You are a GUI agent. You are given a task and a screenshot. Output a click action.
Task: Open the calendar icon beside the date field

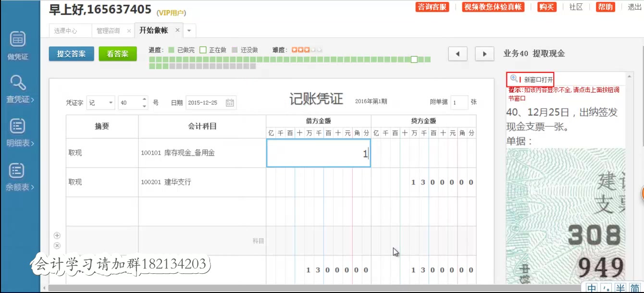point(229,102)
